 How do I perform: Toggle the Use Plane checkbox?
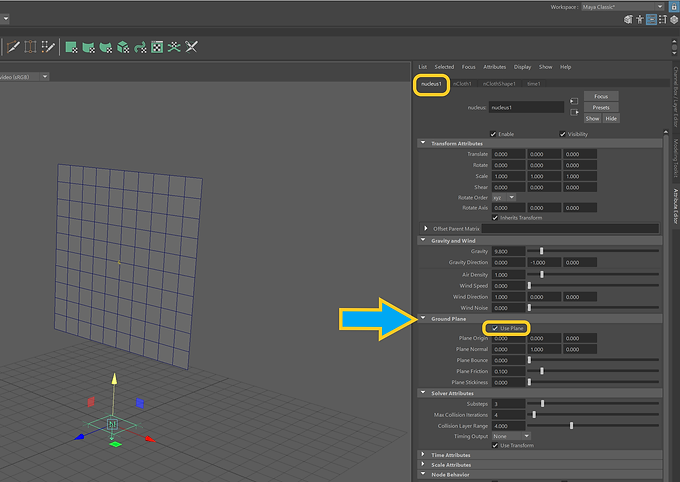(495, 328)
